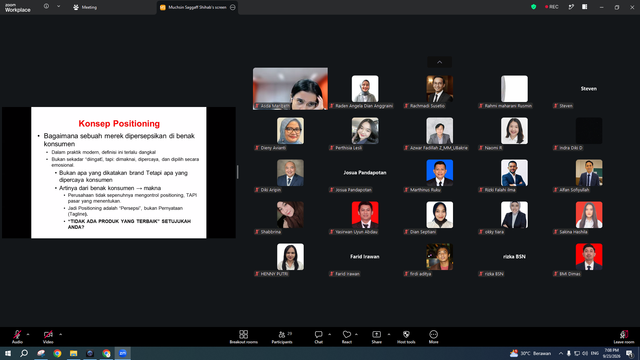This screenshot has width=640, height=360.
Task: Show hidden system tray icons
Action: [561, 353]
